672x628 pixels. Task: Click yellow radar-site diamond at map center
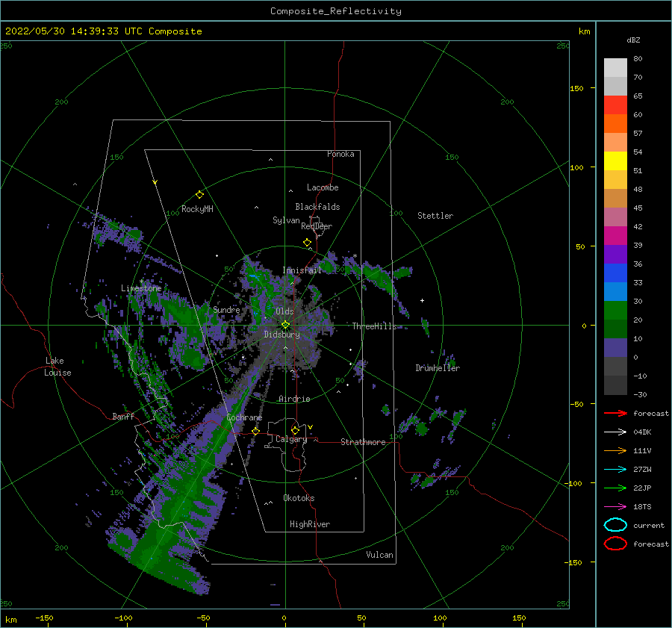285,325
